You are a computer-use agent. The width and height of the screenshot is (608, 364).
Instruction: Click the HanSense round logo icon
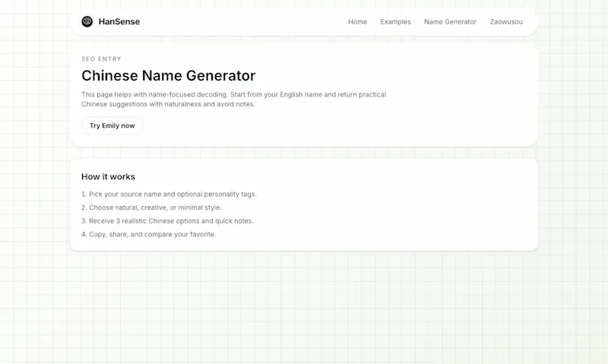click(x=87, y=22)
